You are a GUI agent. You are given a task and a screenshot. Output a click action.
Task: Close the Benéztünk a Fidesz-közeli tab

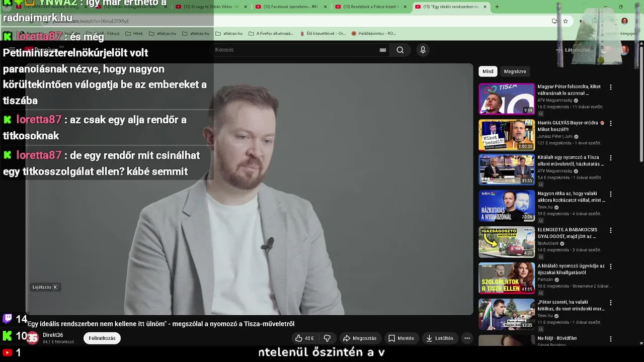point(405,7)
